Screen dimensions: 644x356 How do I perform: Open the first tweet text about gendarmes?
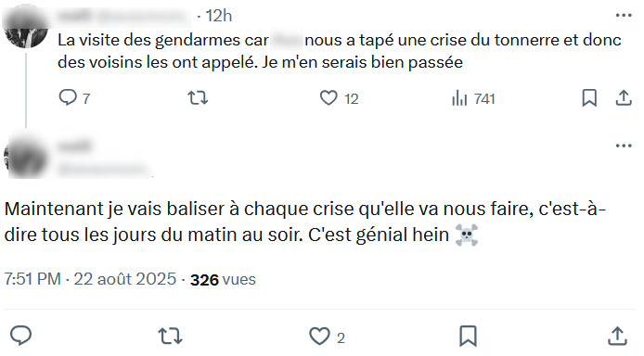(340, 51)
